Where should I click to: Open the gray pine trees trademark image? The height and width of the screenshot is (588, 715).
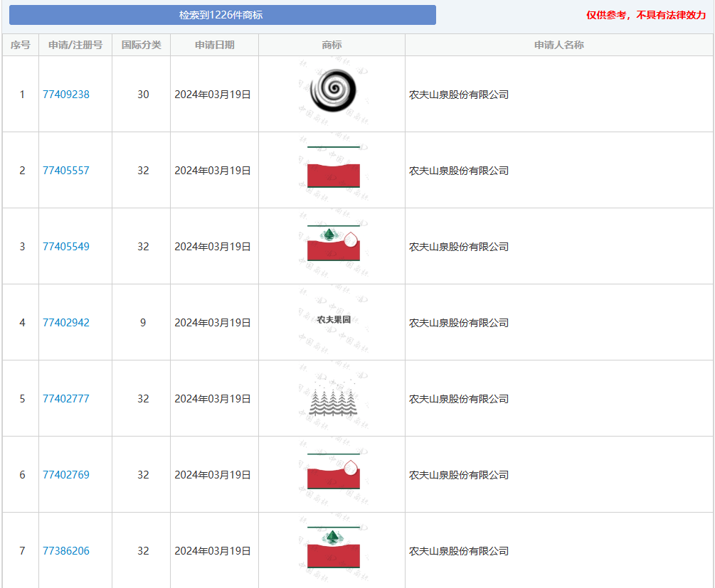point(332,400)
